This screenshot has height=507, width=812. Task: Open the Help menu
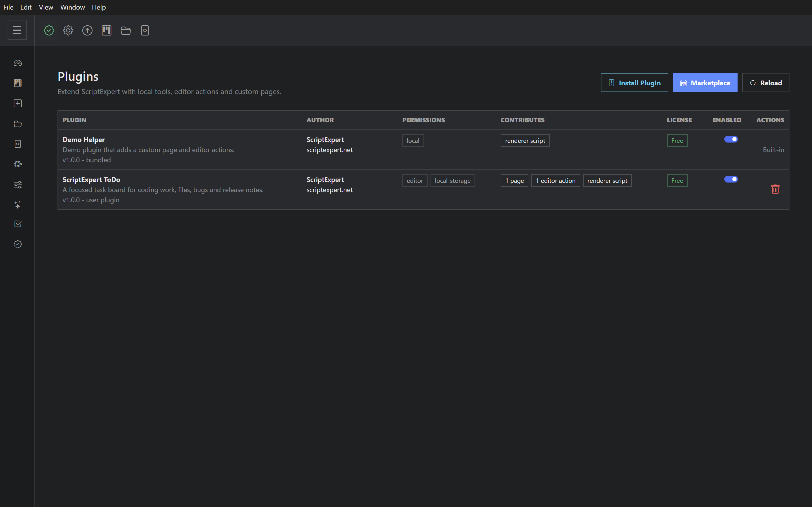[x=99, y=7]
